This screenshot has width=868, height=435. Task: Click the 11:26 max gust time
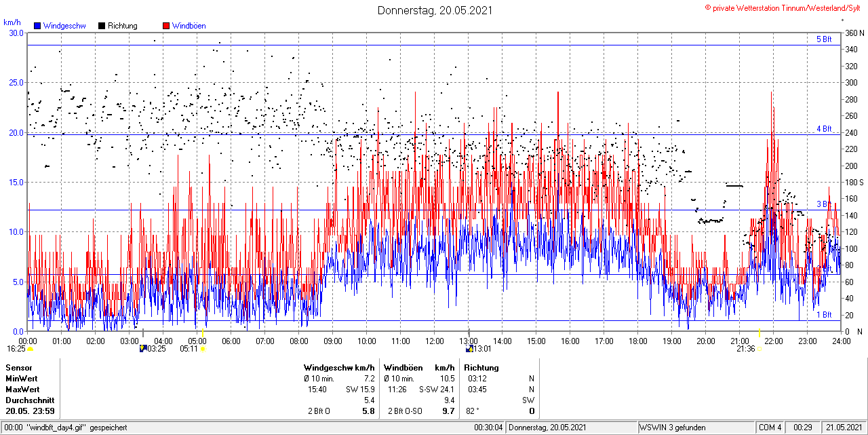(397, 390)
